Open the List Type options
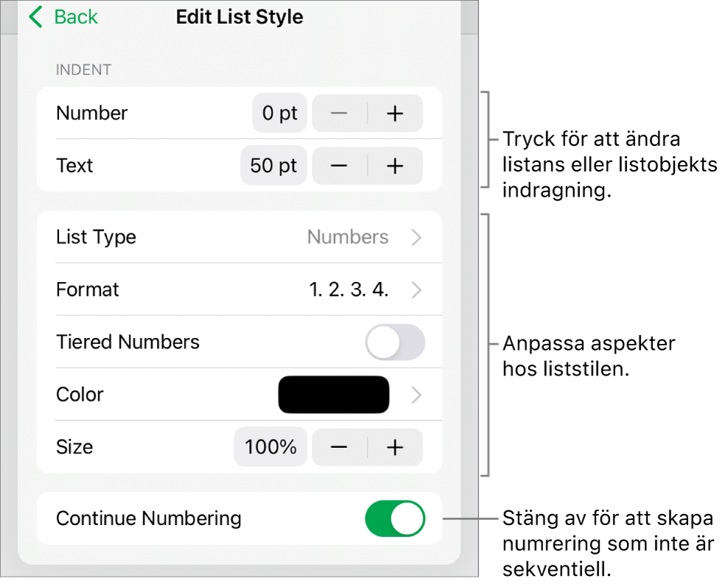728x584 pixels. 416,237
